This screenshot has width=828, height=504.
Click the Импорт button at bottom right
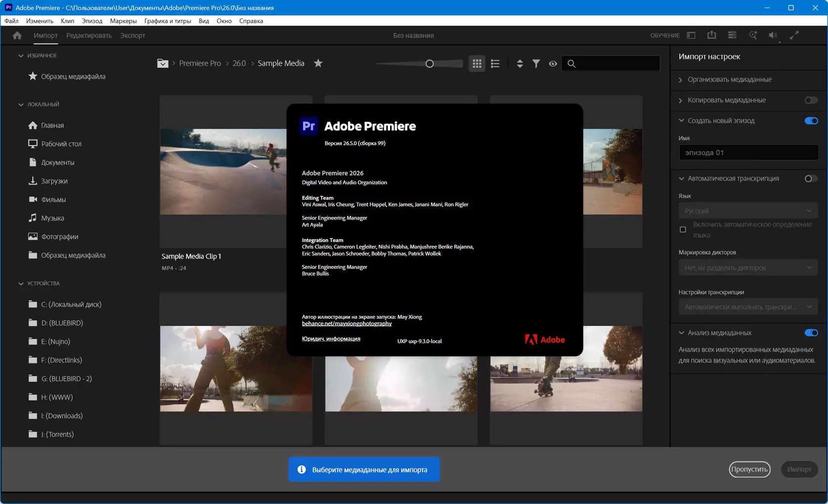[799, 469]
